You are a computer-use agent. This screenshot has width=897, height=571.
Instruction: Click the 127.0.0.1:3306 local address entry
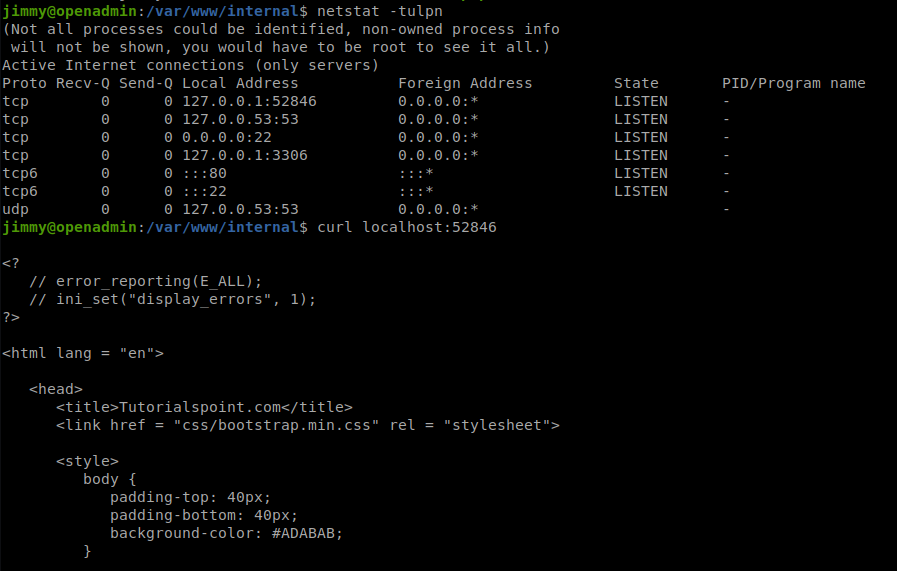[245, 155]
